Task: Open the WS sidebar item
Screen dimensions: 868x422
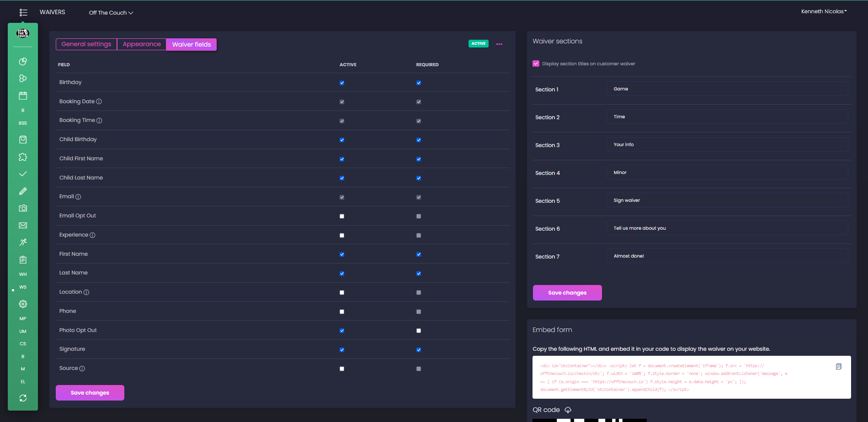Action: point(23,287)
